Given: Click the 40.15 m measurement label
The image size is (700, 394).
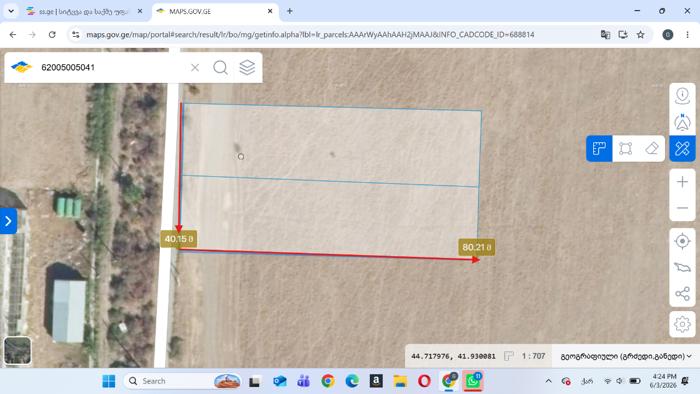Looking at the screenshot, I should (x=179, y=239).
